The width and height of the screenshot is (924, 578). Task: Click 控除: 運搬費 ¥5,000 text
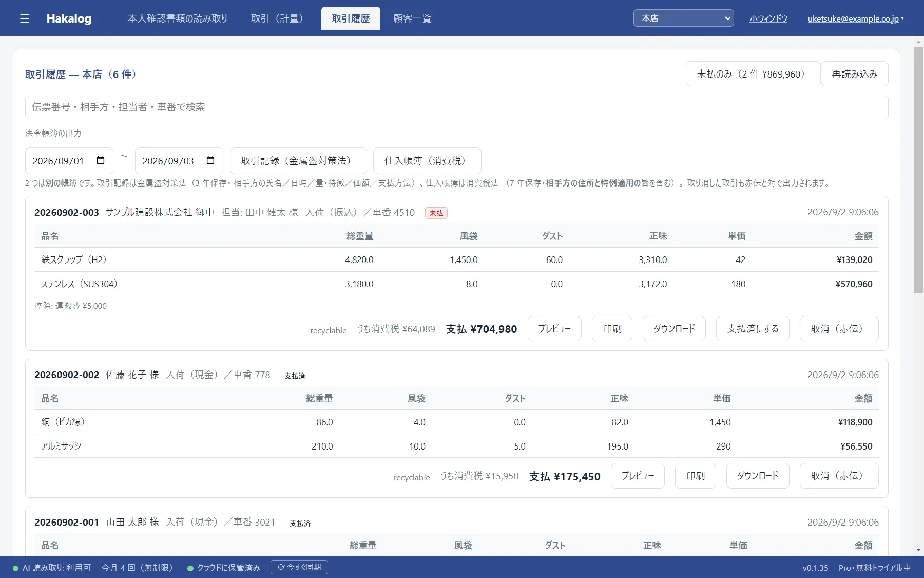pyautogui.click(x=71, y=306)
